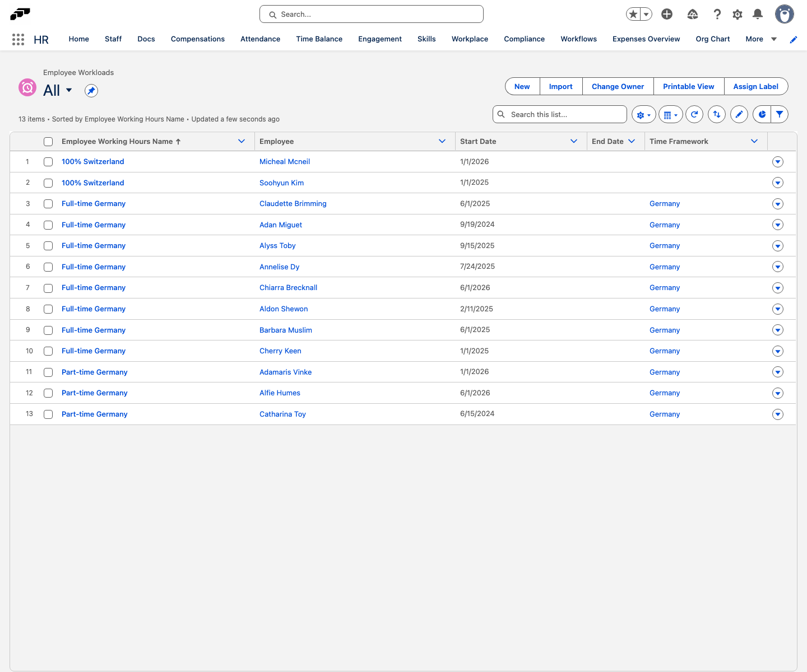
Task: Show row actions for Alfie Humes
Action: coord(778,393)
